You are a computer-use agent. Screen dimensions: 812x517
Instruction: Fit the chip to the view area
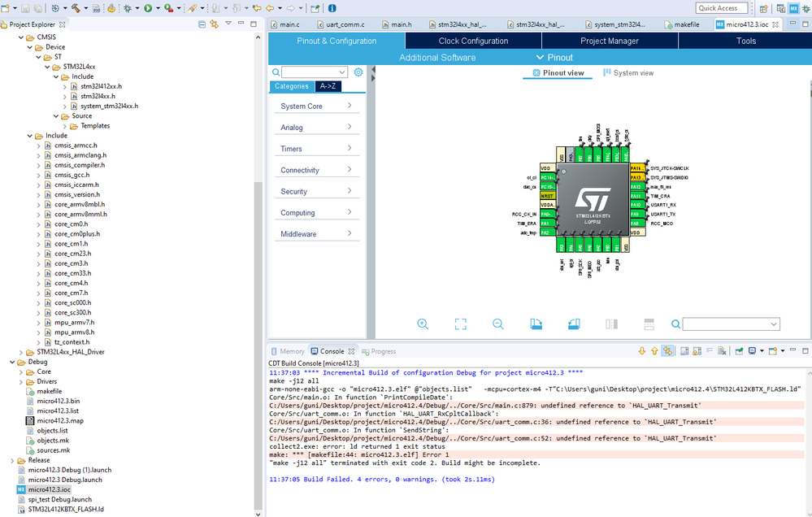[460, 324]
